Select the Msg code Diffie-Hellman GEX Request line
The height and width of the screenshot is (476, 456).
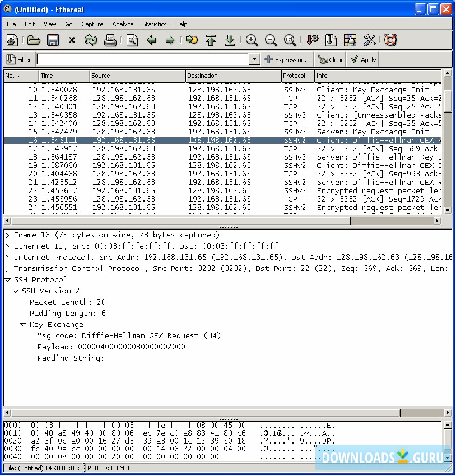coord(129,336)
